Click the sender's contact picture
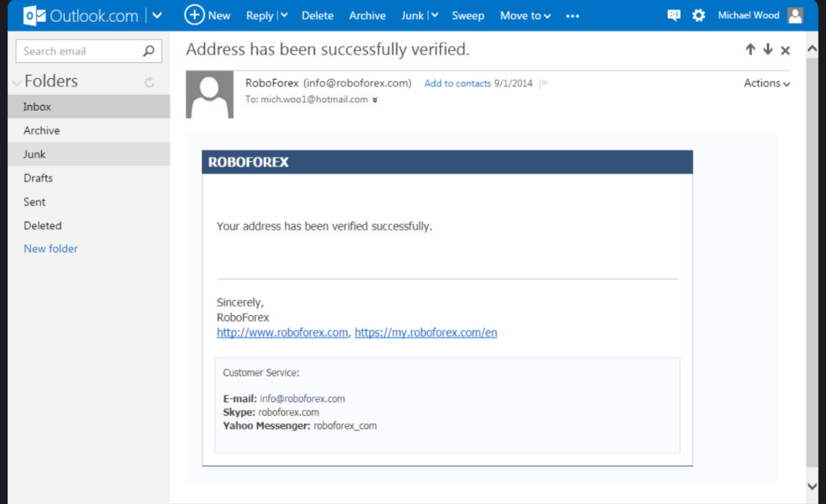826x504 pixels. (x=210, y=94)
